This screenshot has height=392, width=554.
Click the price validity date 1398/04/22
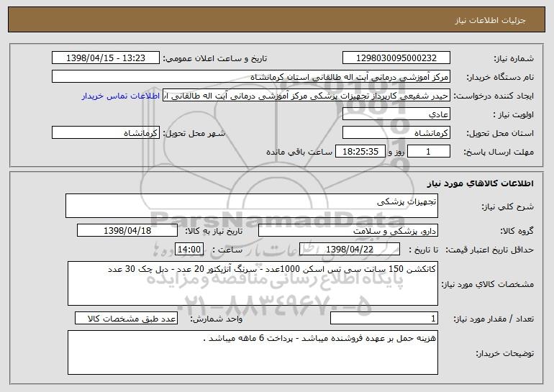pos(350,249)
